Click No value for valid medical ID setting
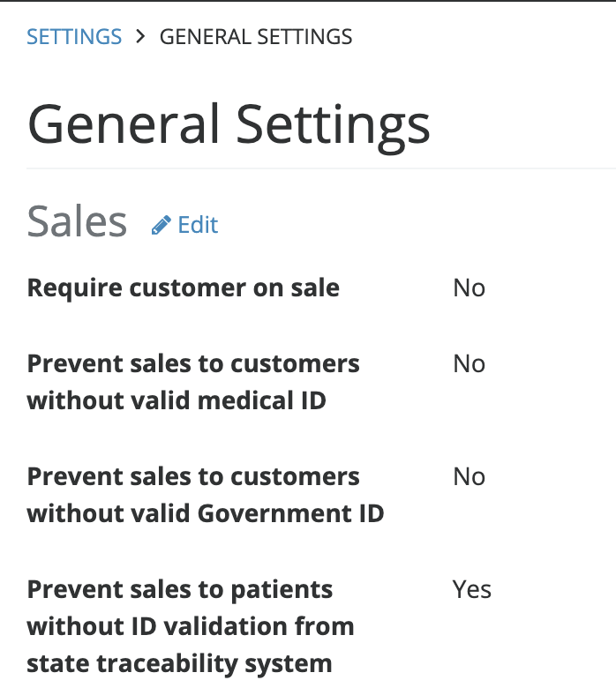Viewport: 616px width, 695px height. click(x=469, y=363)
